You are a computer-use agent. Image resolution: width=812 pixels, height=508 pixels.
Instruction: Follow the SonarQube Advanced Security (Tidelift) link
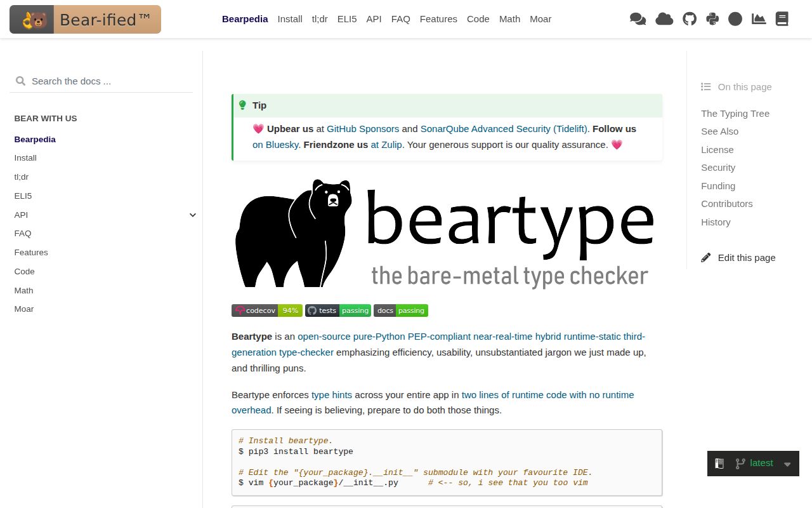(504, 129)
